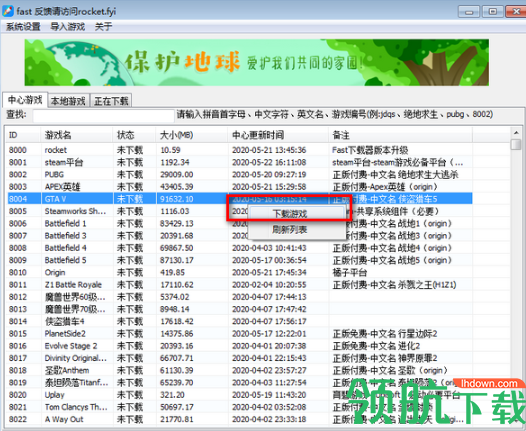Sort by the 中心更新时间 column header
The width and height of the screenshot is (526, 431).
tap(278, 135)
